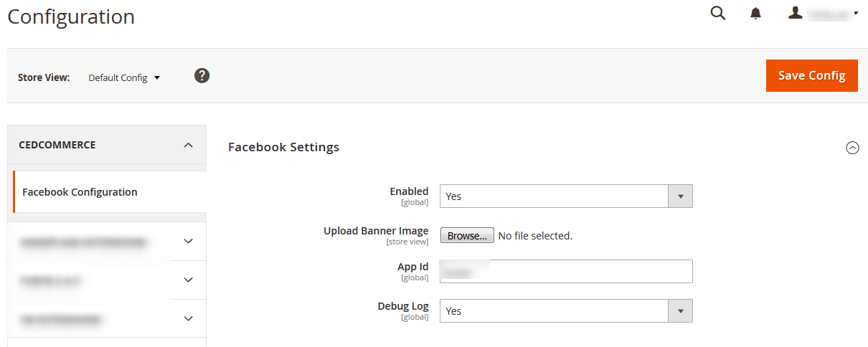868x347 pixels.
Task: Collapse the Facebook Settings section arrow
Action: click(852, 148)
